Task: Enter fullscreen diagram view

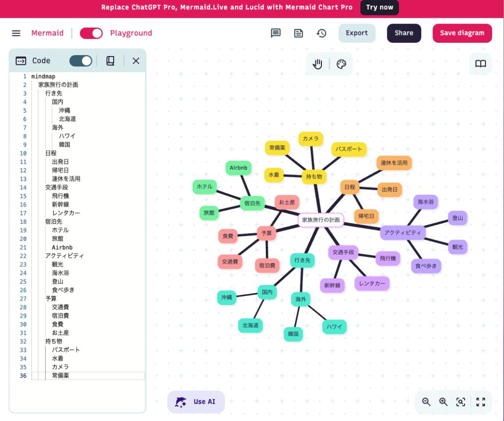Action: pos(481,402)
